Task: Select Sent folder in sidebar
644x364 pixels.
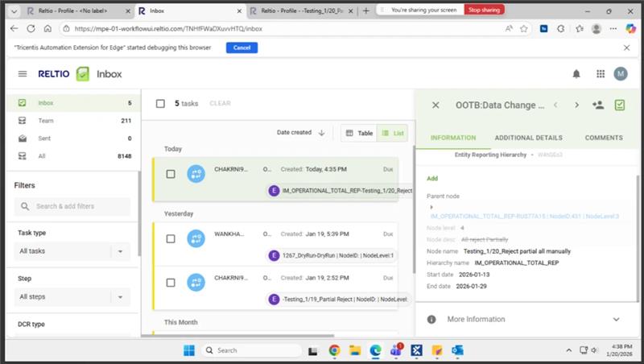Action: point(74,139)
